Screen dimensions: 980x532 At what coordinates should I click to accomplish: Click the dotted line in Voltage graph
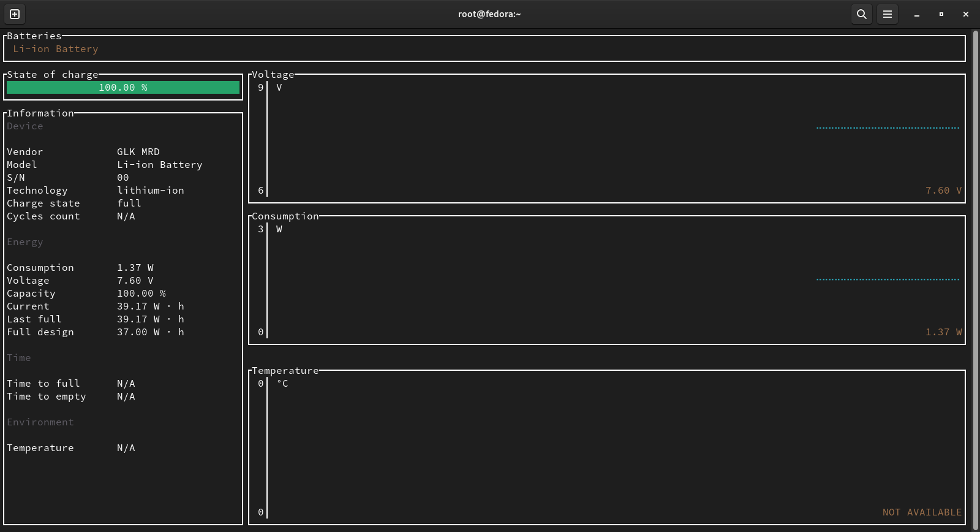coord(888,128)
